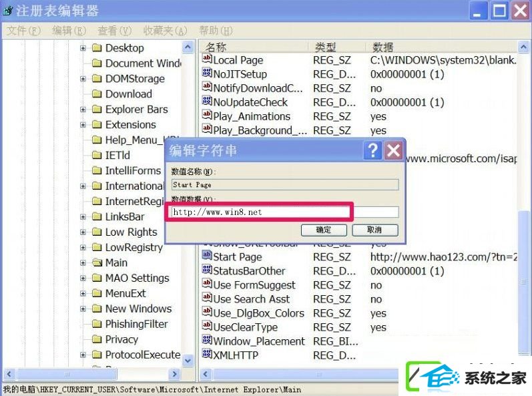Cancel the dialog with 取消

pos(375,230)
